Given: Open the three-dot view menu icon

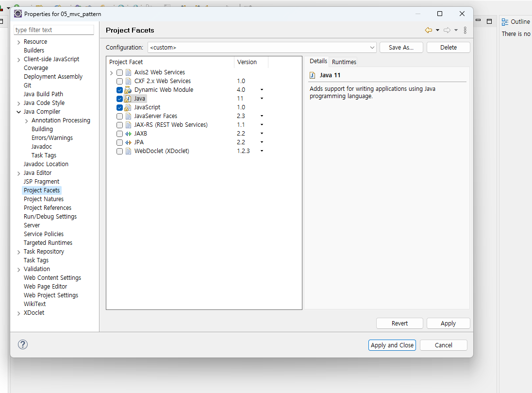Looking at the screenshot, I should [465, 30].
